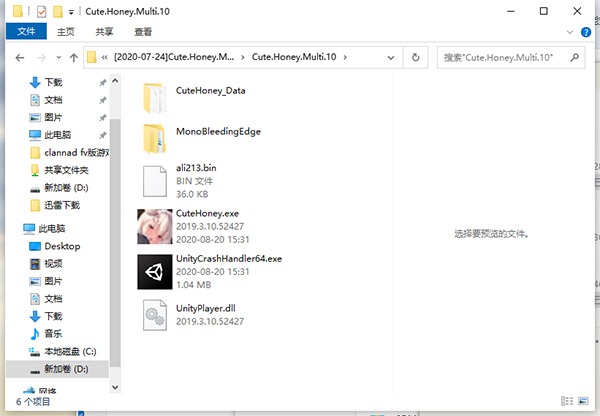
Task: Select the CuteHoney_Data folder icon
Action: pyautogui.click(x=155, y=98)
